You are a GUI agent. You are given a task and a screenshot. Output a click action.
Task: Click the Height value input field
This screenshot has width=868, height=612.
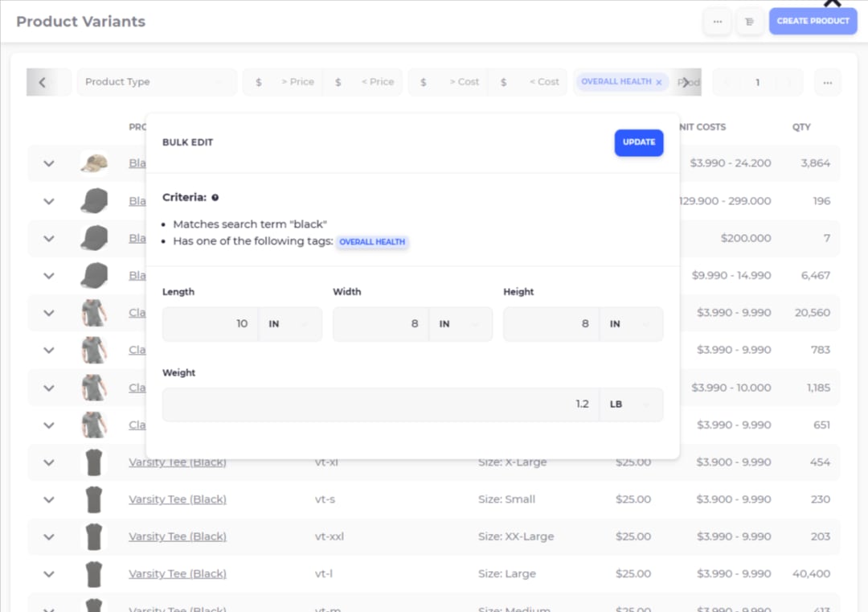pyautogui.click(x=551, y=324)
